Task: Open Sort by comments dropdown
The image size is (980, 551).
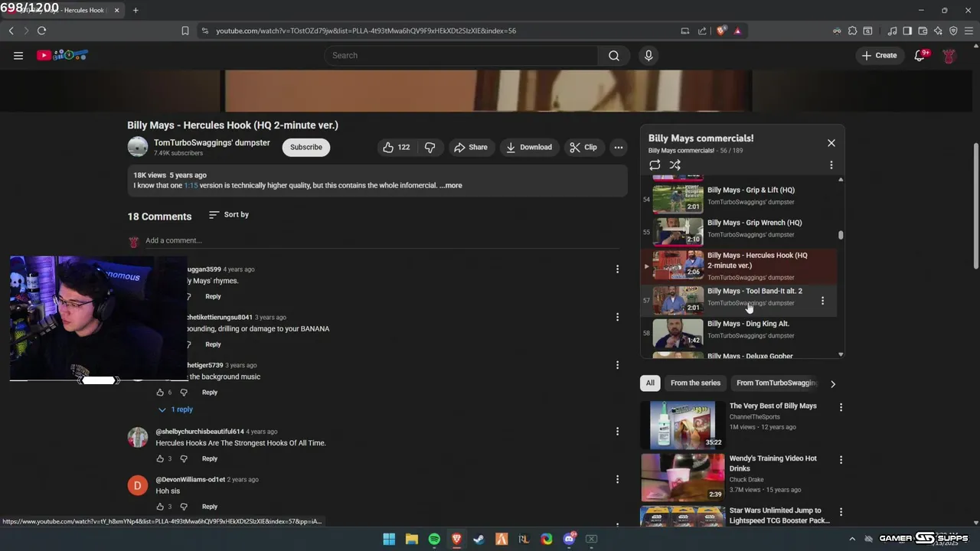Action: coord(229,214)
